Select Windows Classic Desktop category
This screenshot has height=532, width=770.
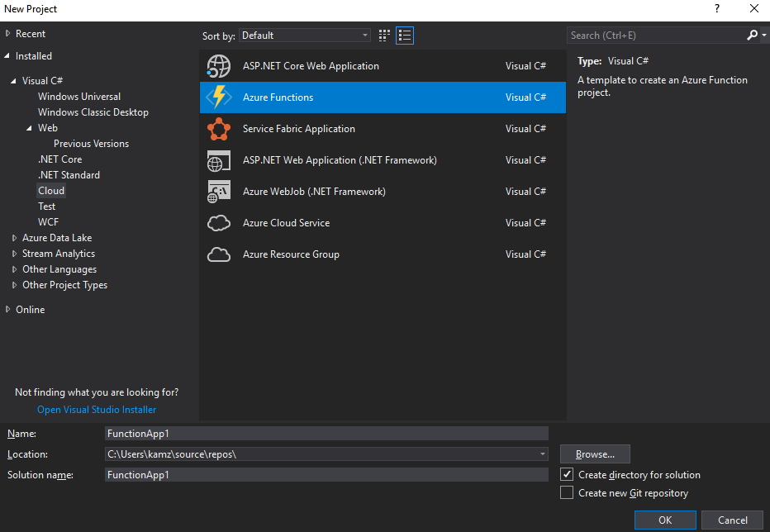[93, 112]
